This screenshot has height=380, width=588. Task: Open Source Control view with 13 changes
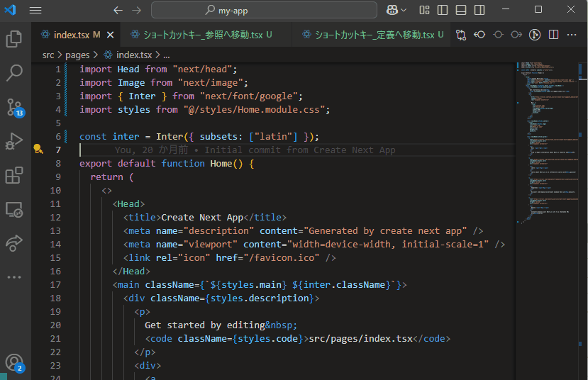[x=15, y=108]
